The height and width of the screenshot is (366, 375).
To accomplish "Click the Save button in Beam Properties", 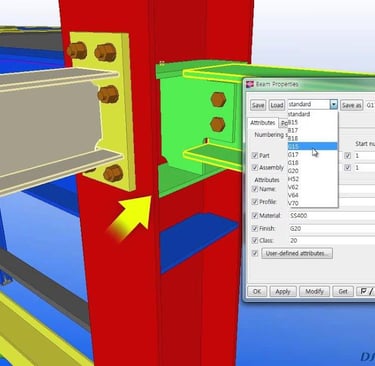I will 258,105.
